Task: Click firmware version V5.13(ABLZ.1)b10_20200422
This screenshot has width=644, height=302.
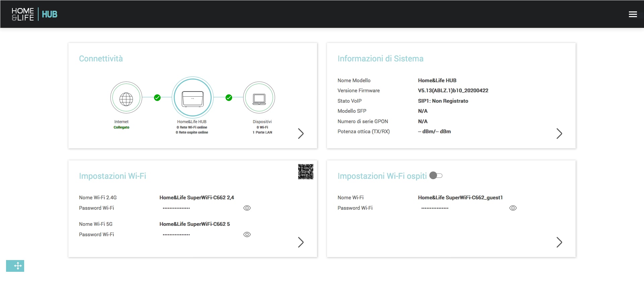Action: 453,91
